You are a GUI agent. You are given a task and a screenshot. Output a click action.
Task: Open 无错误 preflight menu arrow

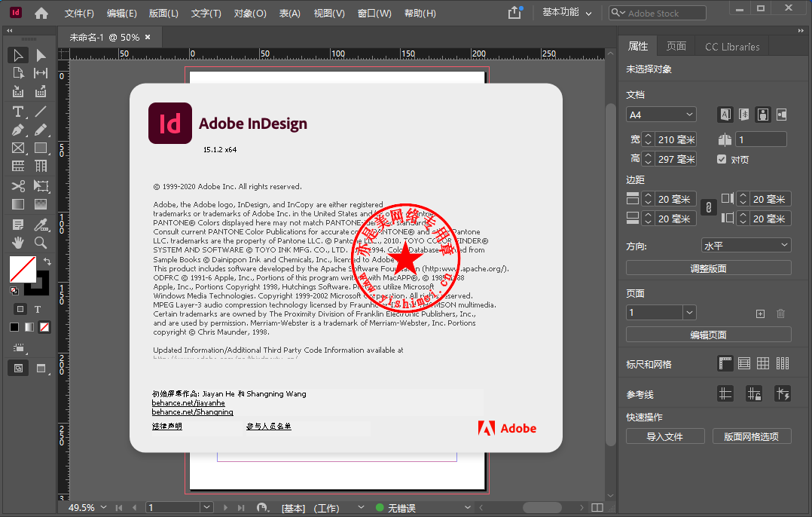468,507
